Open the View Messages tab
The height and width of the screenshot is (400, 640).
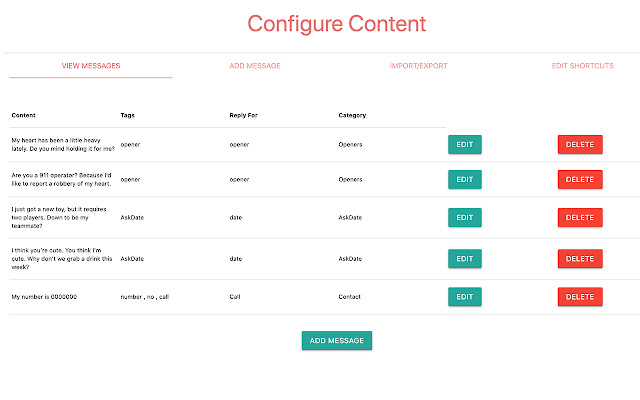pyautogui.click(x=91, y=66)
